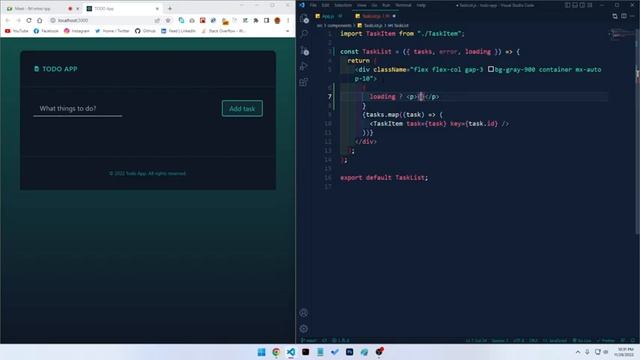Open the Run and Debug view
This screenshot has width=640, height=360.
click(x=304, y=67)
